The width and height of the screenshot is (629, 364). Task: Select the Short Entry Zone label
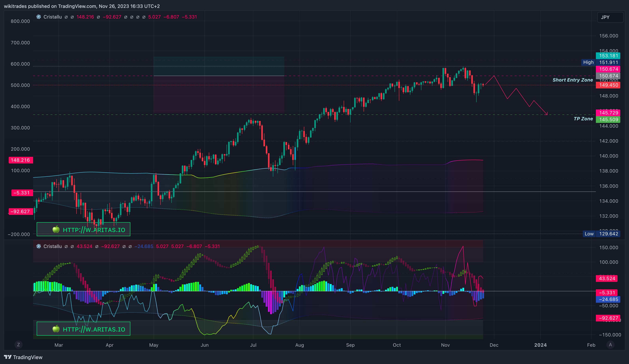573,80
